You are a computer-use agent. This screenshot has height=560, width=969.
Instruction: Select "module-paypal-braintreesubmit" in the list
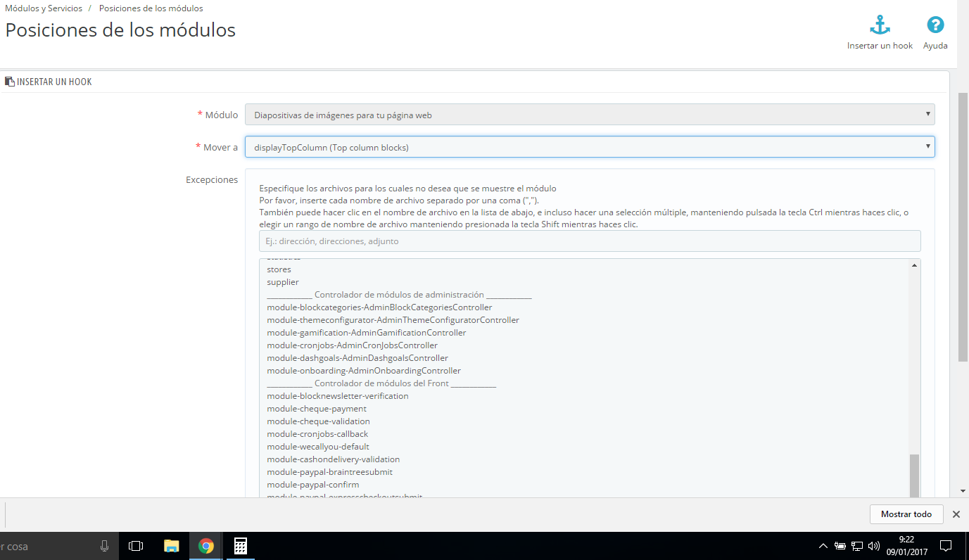(329, 472)
